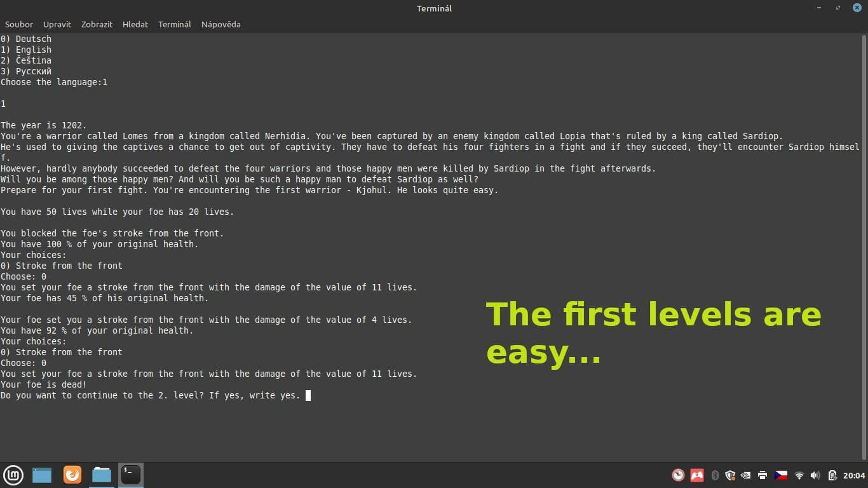
Task: Click 'Will you be among those happy men?' line
Action: pos(240,179)
